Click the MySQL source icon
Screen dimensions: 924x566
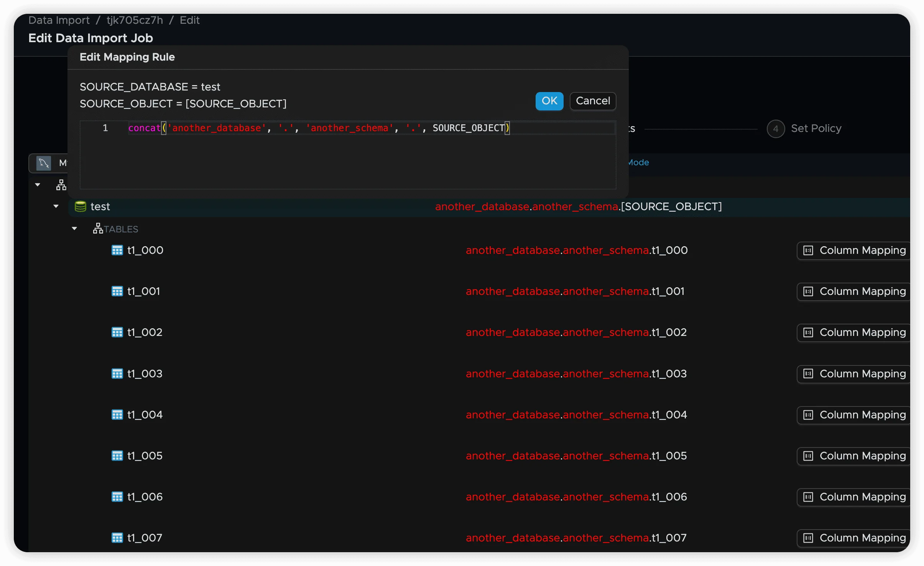[44, 163]
